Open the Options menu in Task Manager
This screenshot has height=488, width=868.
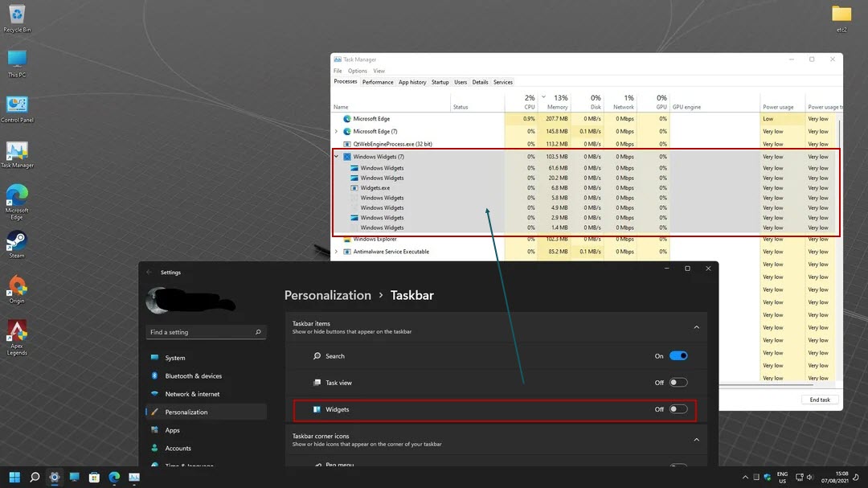pos(357,71)
